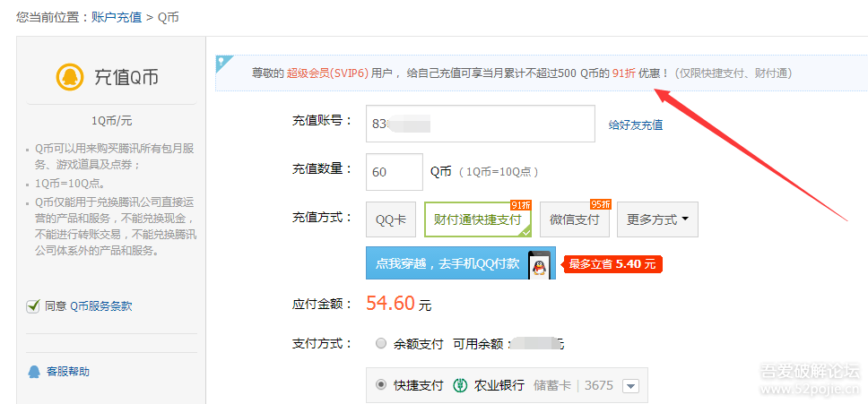Toggle the 同意 Q币服务条款 checkbox

(x=33, y=305)
